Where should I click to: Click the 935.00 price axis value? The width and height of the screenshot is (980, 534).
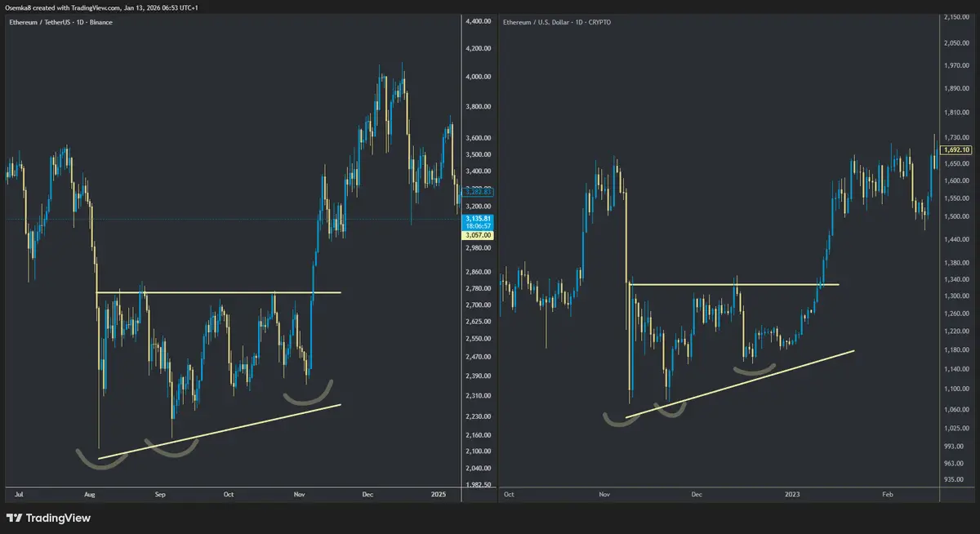coord(955,479)
